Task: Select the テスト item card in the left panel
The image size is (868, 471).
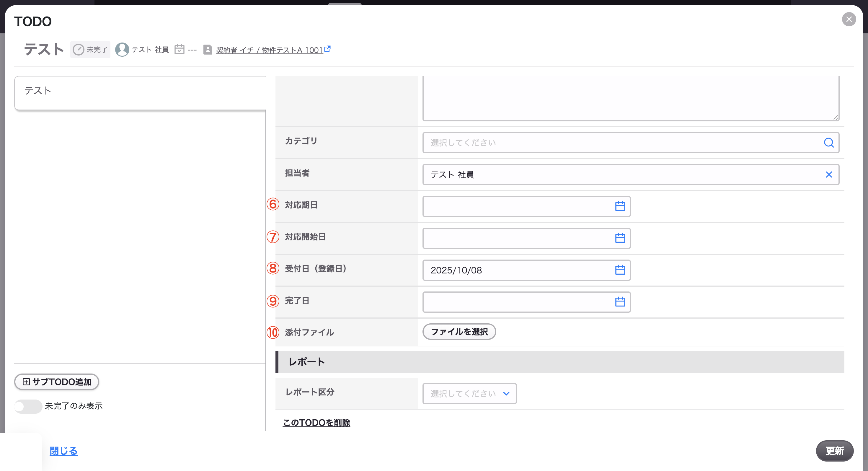Action: pos(140,93)
